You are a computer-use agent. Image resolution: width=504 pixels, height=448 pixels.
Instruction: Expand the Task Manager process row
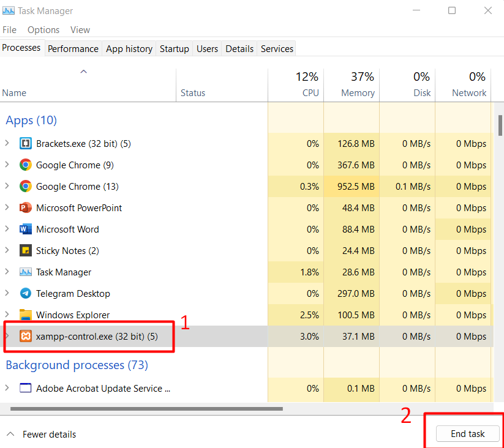pyautogui.click(x=7, y=272)
